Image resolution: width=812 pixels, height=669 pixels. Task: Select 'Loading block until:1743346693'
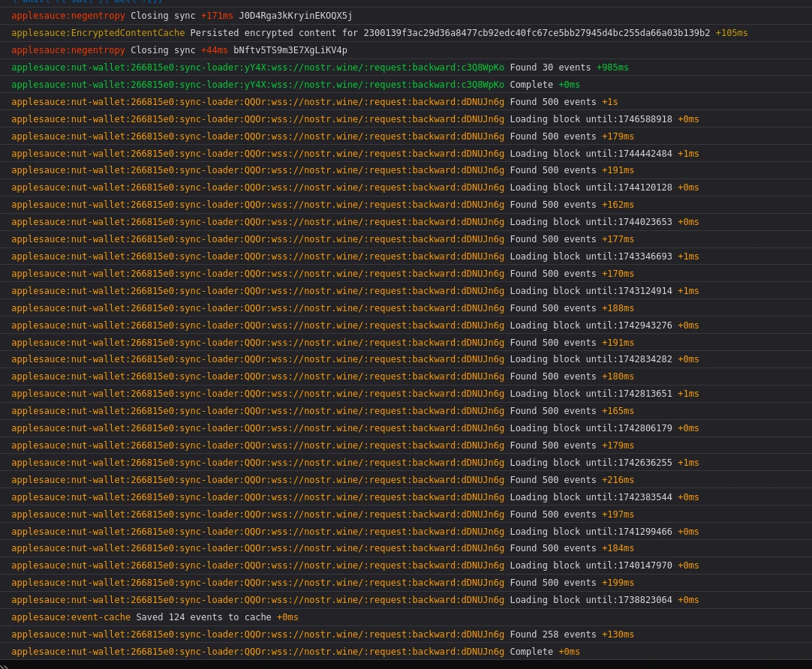coord(591,256)
